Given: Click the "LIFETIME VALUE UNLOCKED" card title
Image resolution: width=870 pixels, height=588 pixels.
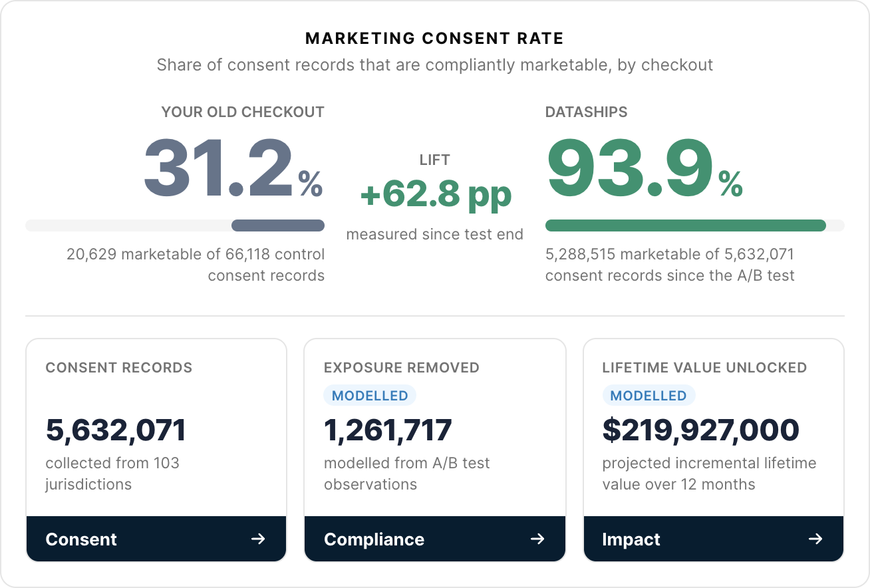Looking at the screenshot, I should 704,367.
